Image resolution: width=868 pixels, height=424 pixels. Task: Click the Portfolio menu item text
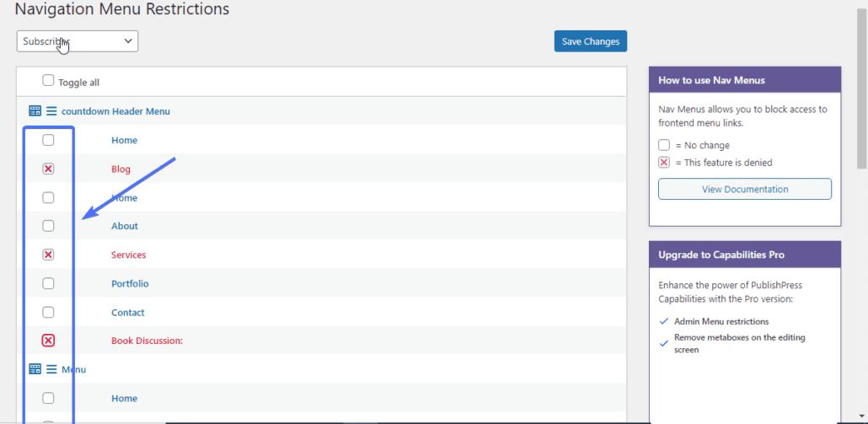pos(130,283)
